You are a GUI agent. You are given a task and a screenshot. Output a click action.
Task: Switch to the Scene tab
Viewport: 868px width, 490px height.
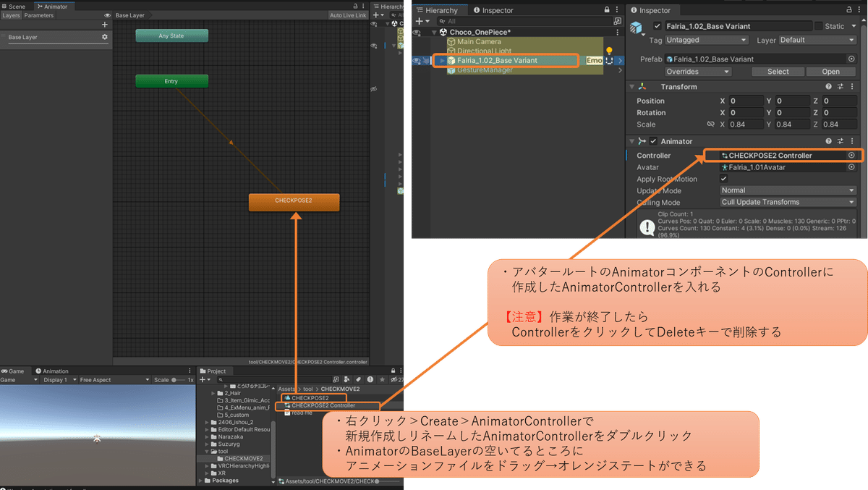[x=13, y=7]
